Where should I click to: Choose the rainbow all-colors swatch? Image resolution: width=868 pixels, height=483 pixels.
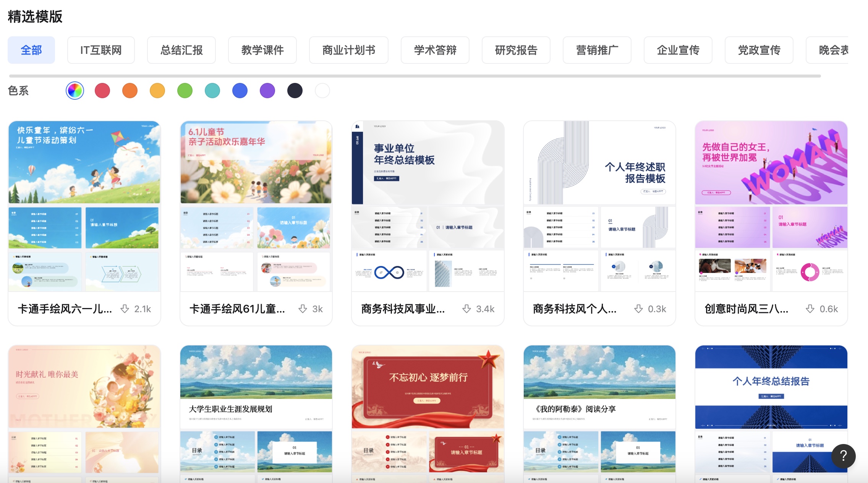pos(75,91)
